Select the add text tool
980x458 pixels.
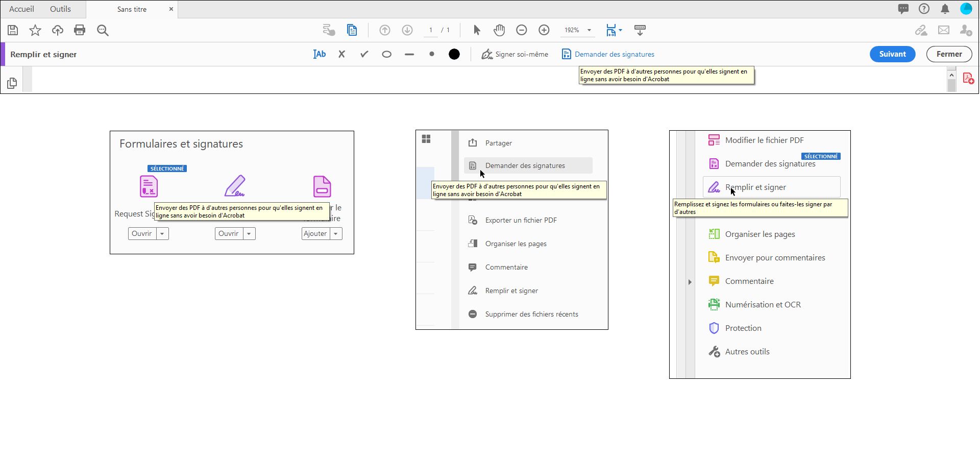pyautogui.click(x=320, y=54)
